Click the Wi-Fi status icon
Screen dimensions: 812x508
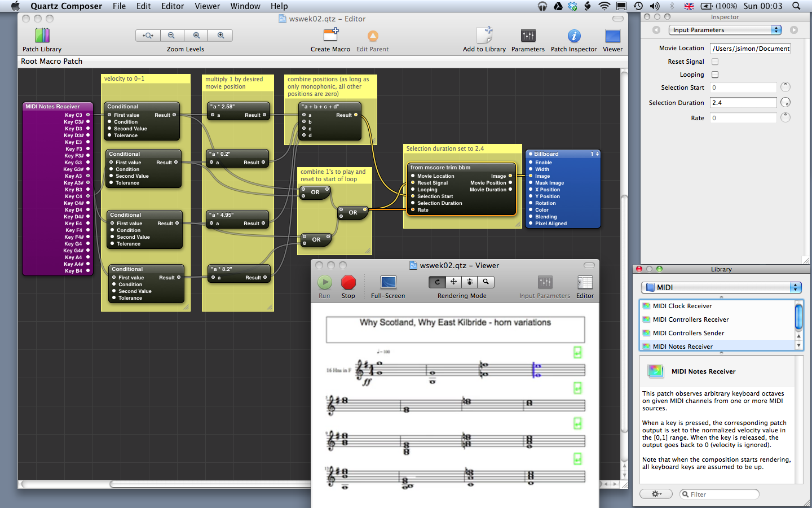604,6
